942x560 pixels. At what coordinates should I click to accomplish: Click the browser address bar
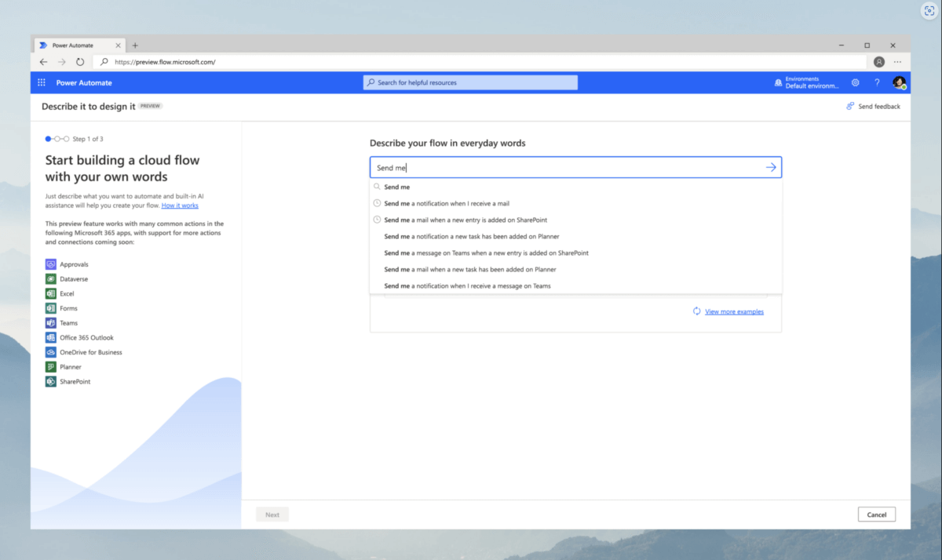point(480,62)
